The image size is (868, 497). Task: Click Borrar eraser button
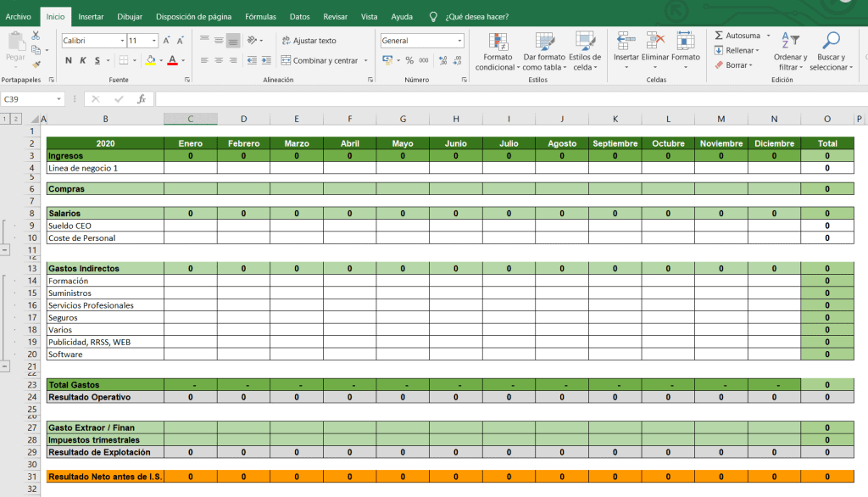(x=733, y=64)
